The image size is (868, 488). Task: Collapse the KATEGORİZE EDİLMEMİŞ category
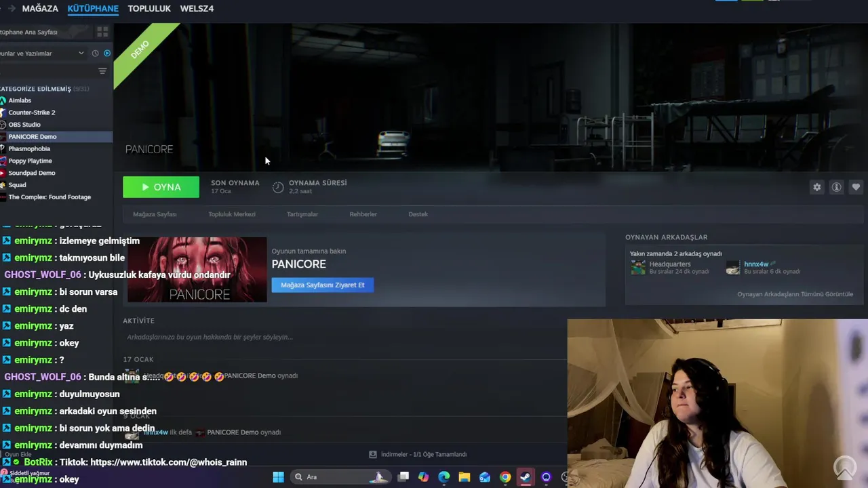45,89
